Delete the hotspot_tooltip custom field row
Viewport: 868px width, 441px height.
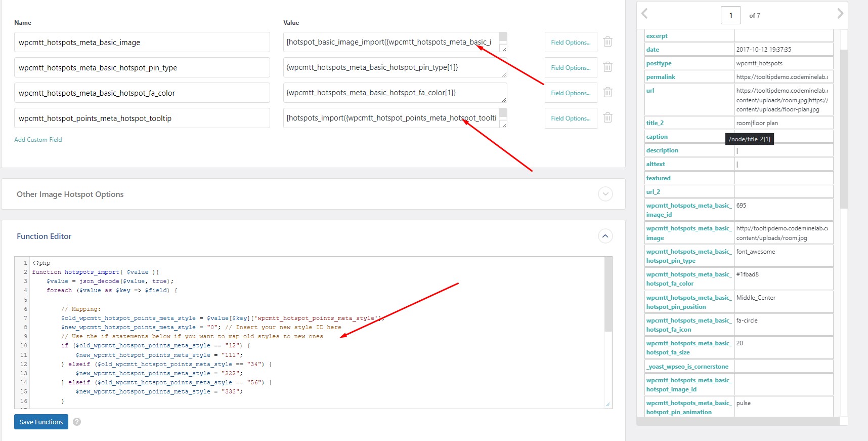(607, 118)
